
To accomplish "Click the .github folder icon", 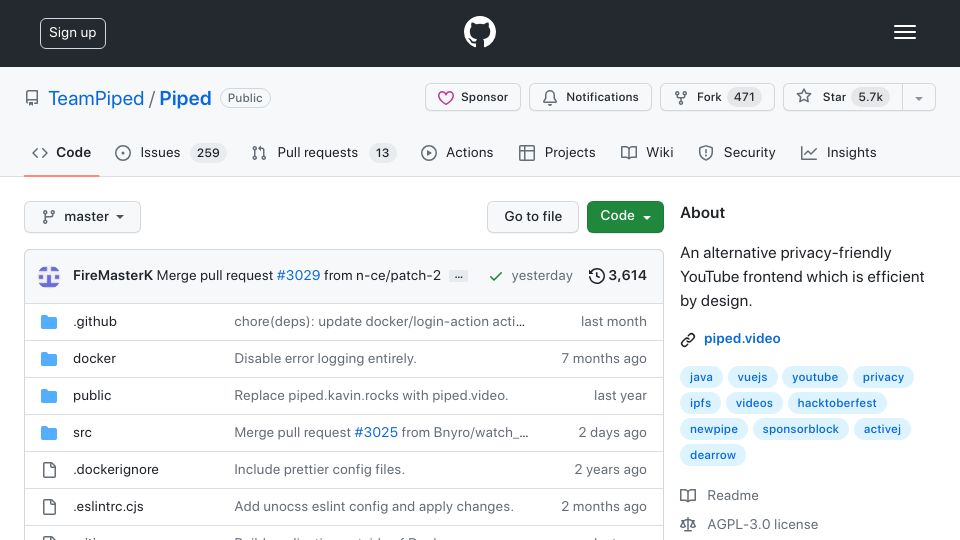I will (x=49, y=322).
